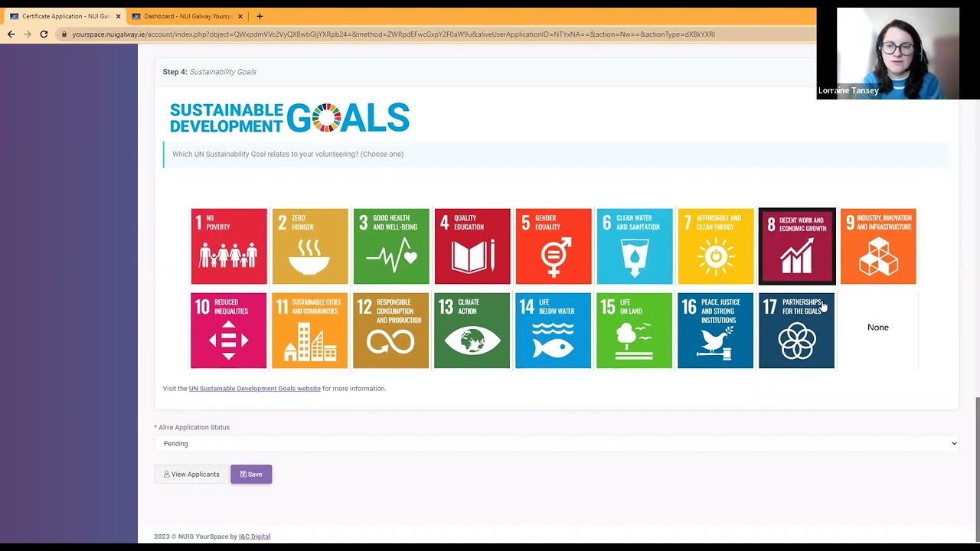Close the Certificate Application tab

[118, 16]
